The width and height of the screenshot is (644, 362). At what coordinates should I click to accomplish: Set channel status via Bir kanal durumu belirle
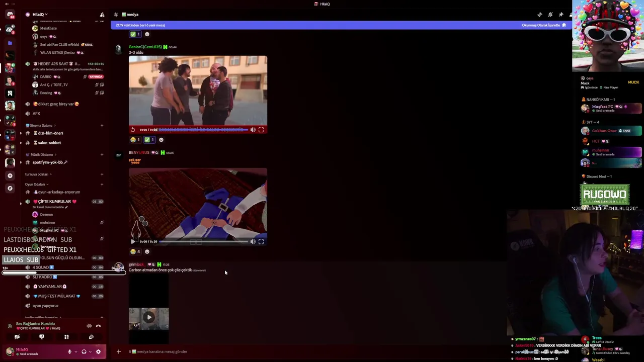tap(50, 207)
